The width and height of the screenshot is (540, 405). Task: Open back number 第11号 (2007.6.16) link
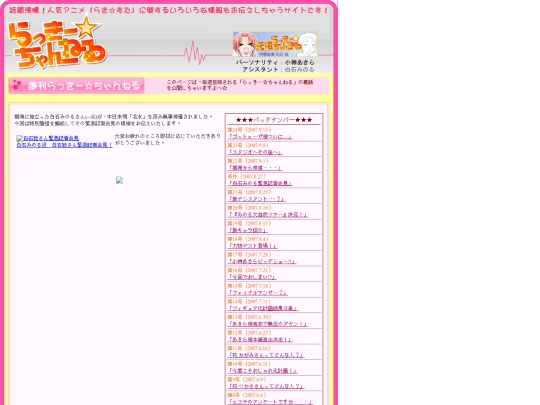pos(266,355)
